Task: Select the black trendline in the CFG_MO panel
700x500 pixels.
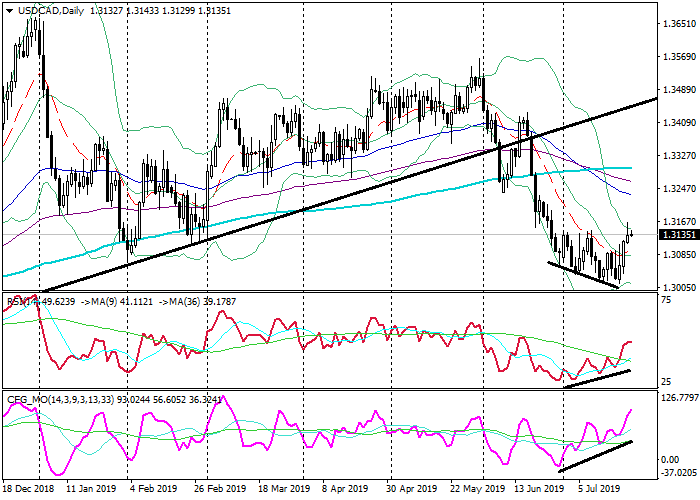Action: [x=595, y=455]
